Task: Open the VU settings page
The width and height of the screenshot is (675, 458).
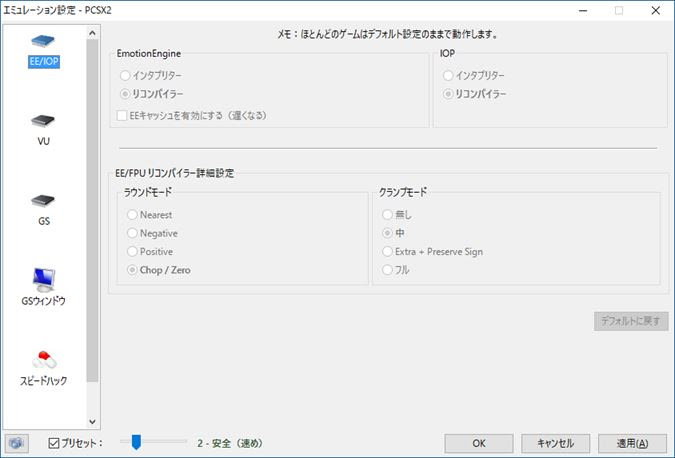Action: click(43, 130)
